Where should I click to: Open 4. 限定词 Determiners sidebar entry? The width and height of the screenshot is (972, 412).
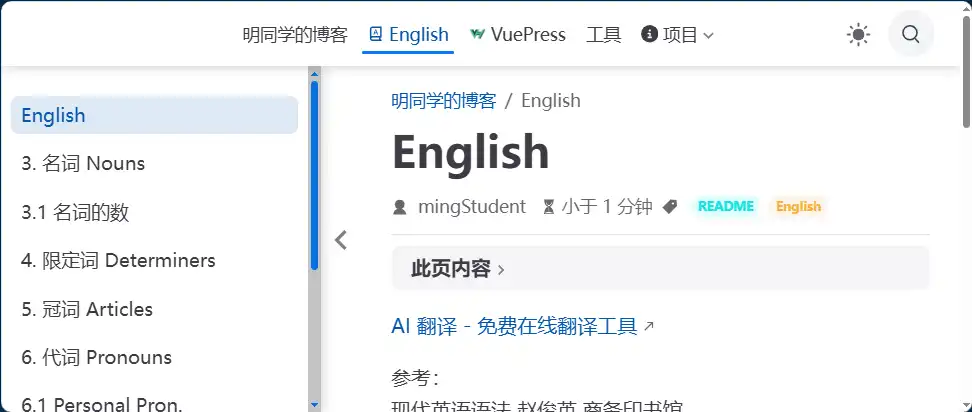point(118,260)
